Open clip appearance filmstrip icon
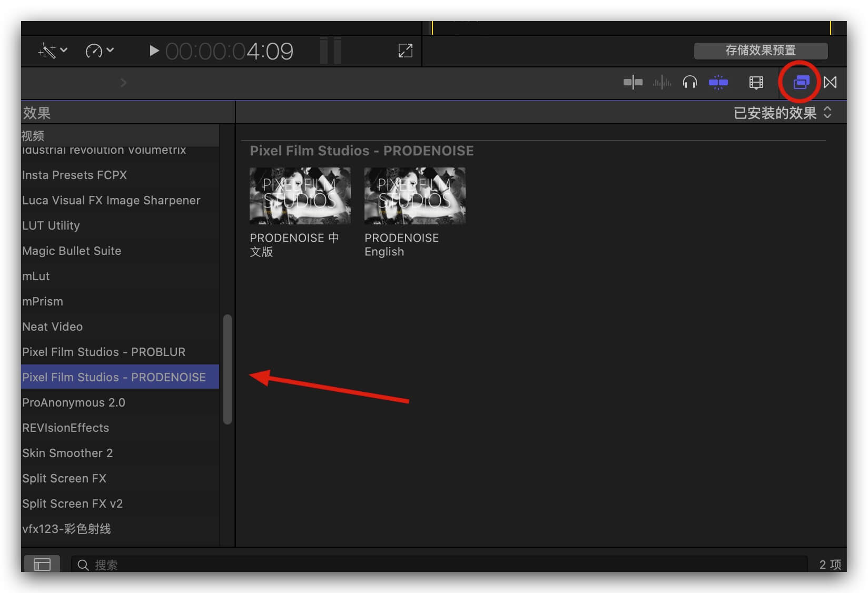The width and height of the screenshot is (868, 593). pos(756,82)
